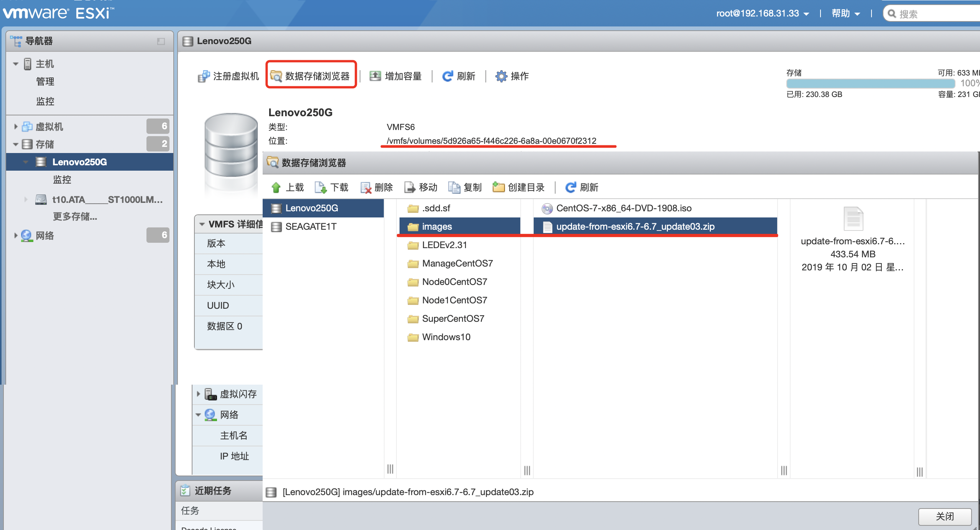This screenshot has width=980, height=530.
Task: Click the Networking count badge 6
Action: [158, 235]
